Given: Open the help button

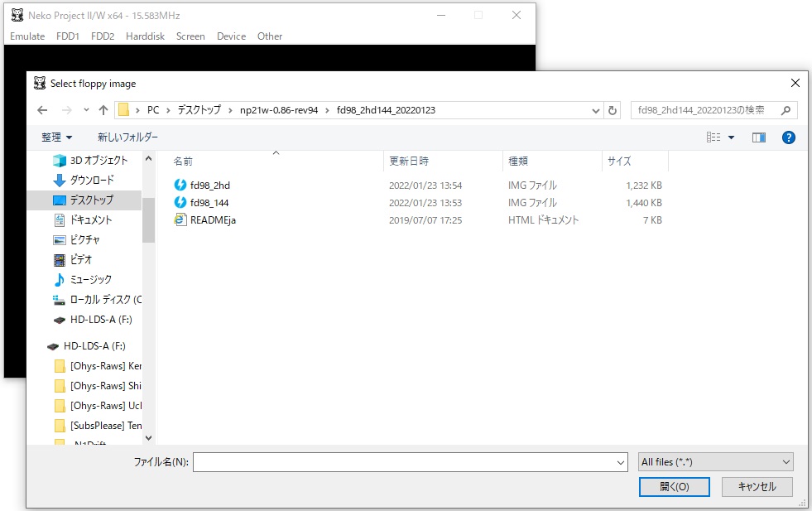Looking at the screenshot, I should click(x=788, y=137).
